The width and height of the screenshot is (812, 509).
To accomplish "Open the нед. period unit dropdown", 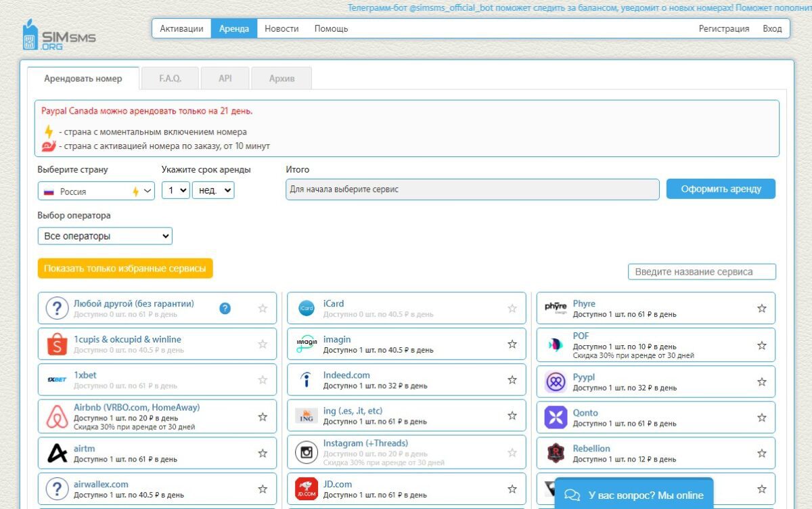I will point(214,190).
